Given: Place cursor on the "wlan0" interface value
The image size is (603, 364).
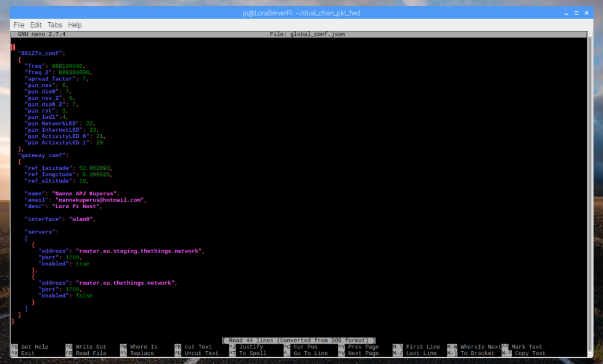Looking at the screenshot, I should point(77,219).
